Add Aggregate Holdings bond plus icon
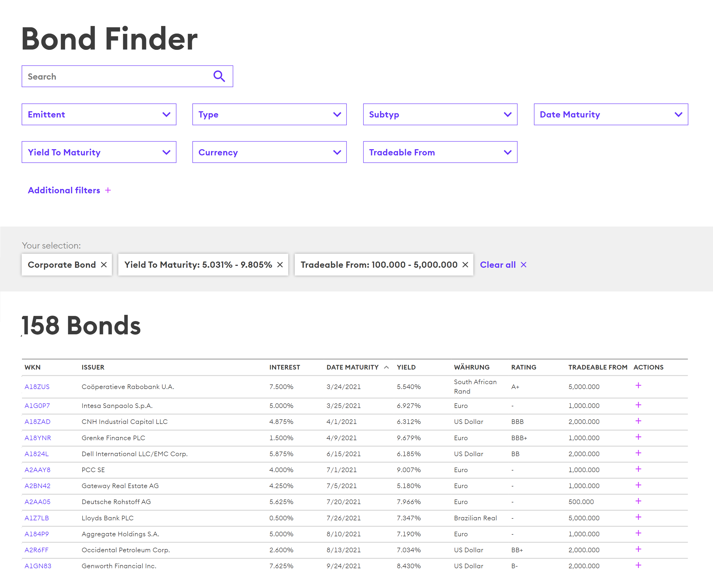713x588 pixels. point(638,533)
